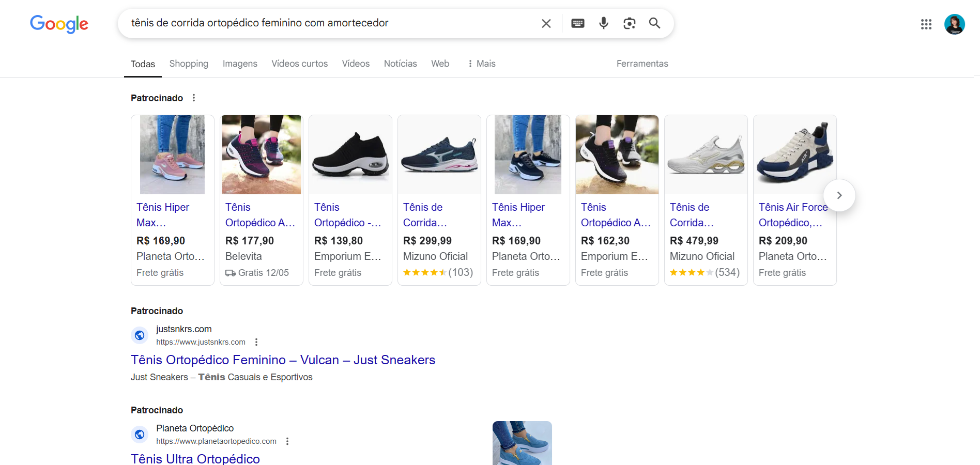Image resolution: width=980 pixels, height=465 pixels.
Task: Expand the Mais menu
Action: pos(481,64)
